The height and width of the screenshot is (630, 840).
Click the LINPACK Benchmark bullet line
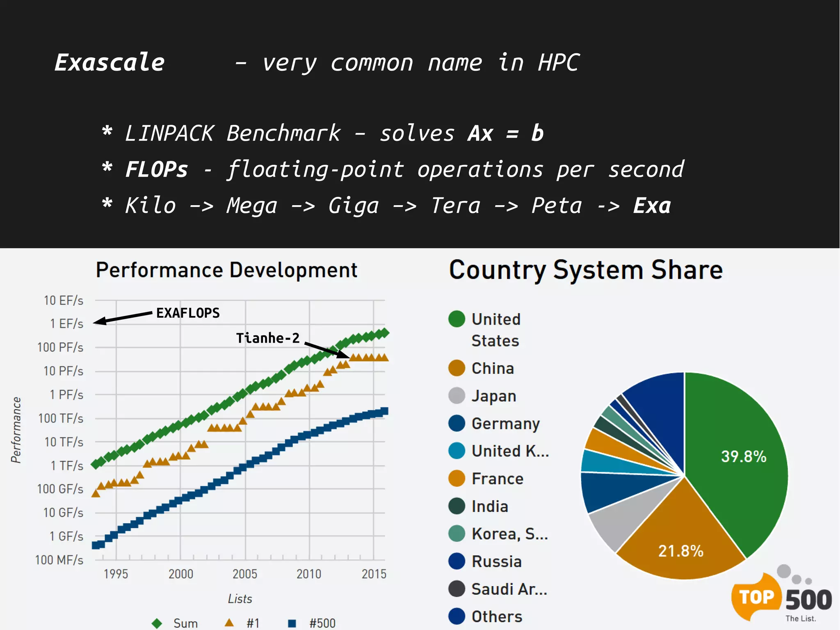pos(322,133)
